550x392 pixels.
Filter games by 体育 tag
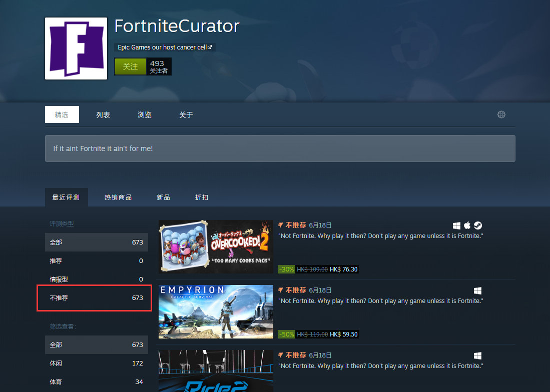[x=97, y=382]
